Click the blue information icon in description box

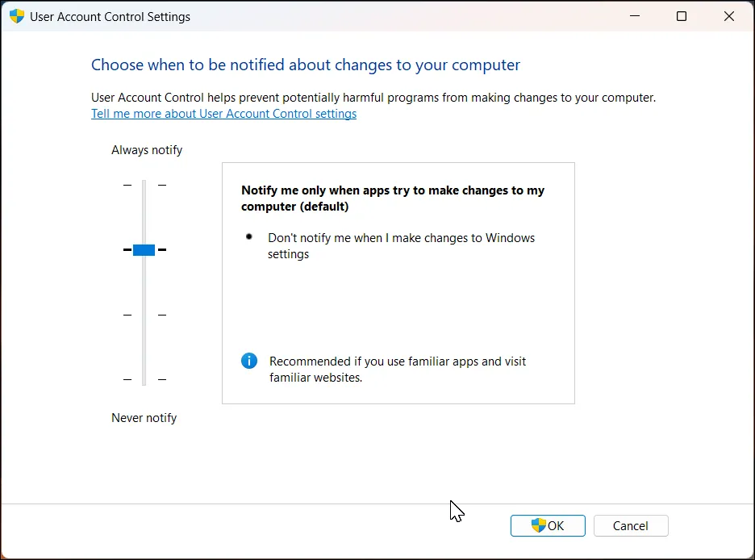click(248, 361)
